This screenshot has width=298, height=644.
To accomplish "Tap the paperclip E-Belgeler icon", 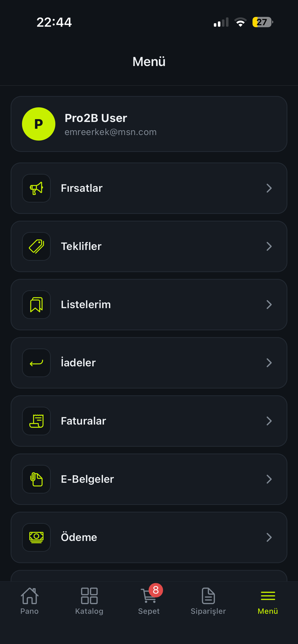I will [x=36, y=479].
